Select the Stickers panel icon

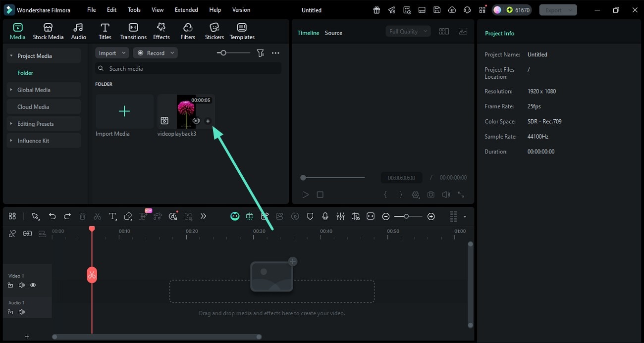tap(214, 31)
